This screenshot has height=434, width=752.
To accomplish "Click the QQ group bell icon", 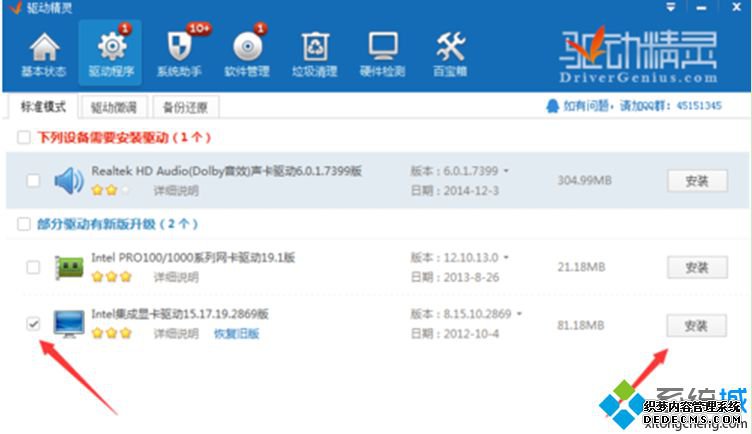I will coord(552,106).
